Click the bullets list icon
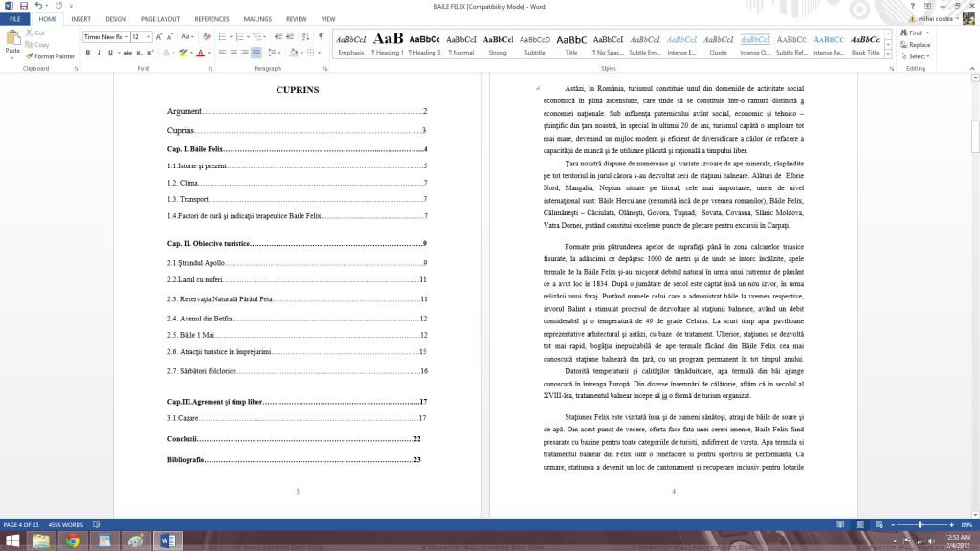This screenshot has height=551, width=980. tap(221, 37)
